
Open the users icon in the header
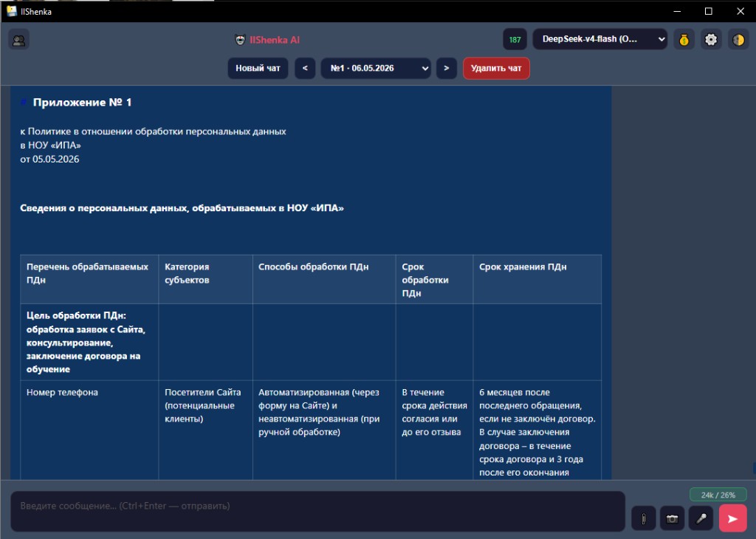pyautogui.click(x=18, y=40)
